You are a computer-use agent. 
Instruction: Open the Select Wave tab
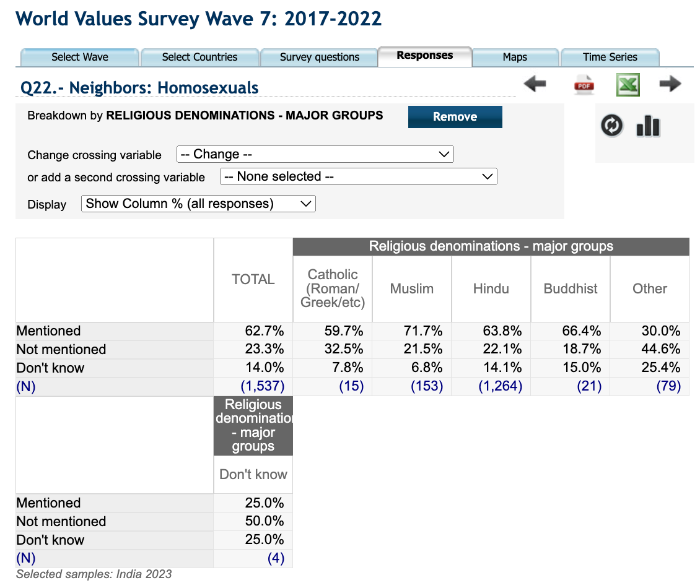click(x=80, y=57)
